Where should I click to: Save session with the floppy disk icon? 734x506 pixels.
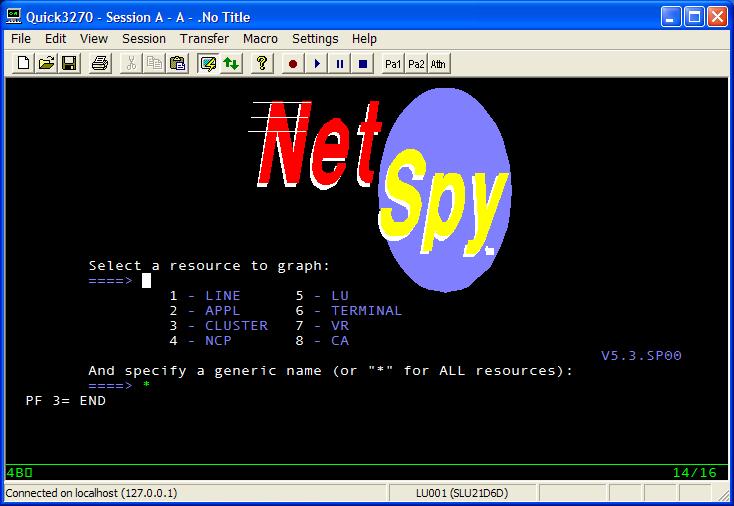pyautogui.click(x=69, y=63)
